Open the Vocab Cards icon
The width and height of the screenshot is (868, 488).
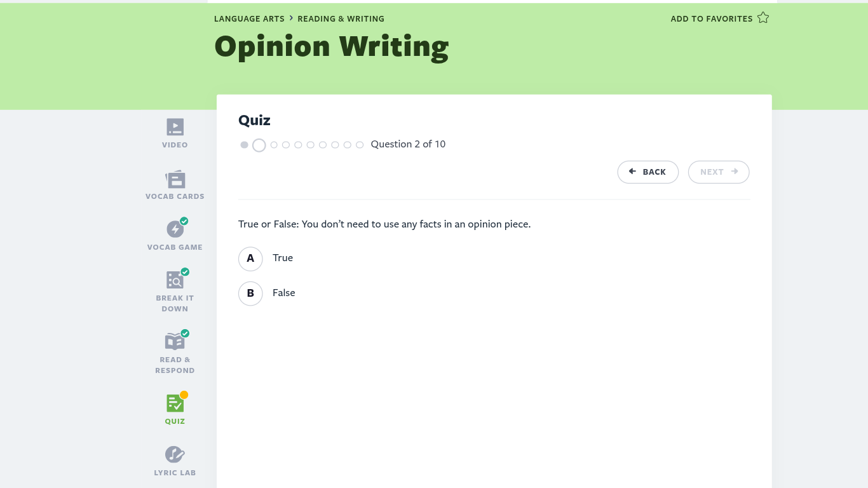[175, 179]
